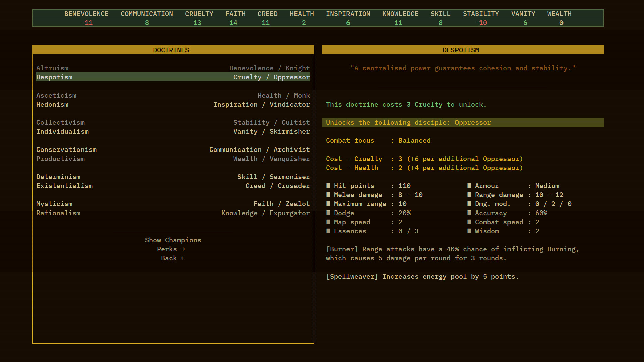Viewport: 644px width, 362px height.
Task: Open the Perks screen
Action: (171, 249)
